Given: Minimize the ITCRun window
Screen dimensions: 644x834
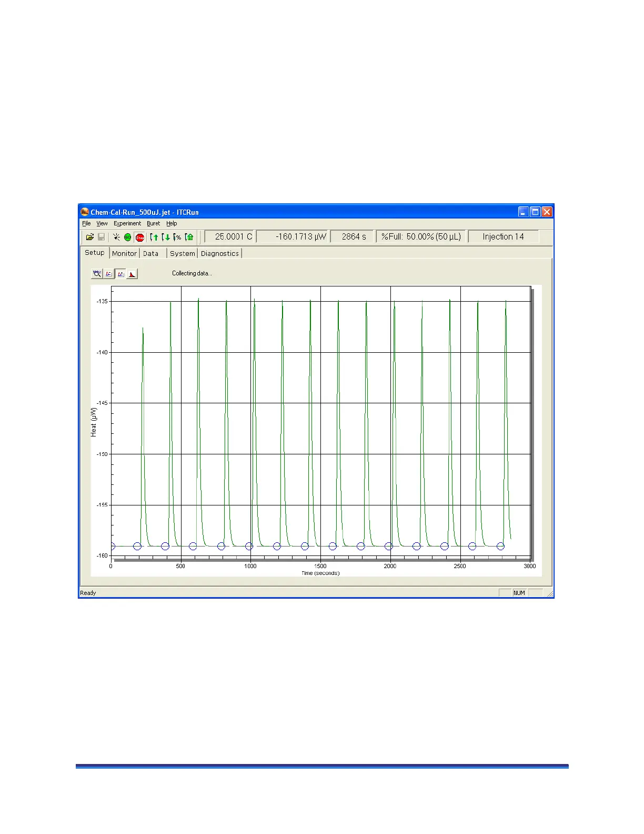Looking at the screenshot, I should pyautogui.click(x=523, y=212).
